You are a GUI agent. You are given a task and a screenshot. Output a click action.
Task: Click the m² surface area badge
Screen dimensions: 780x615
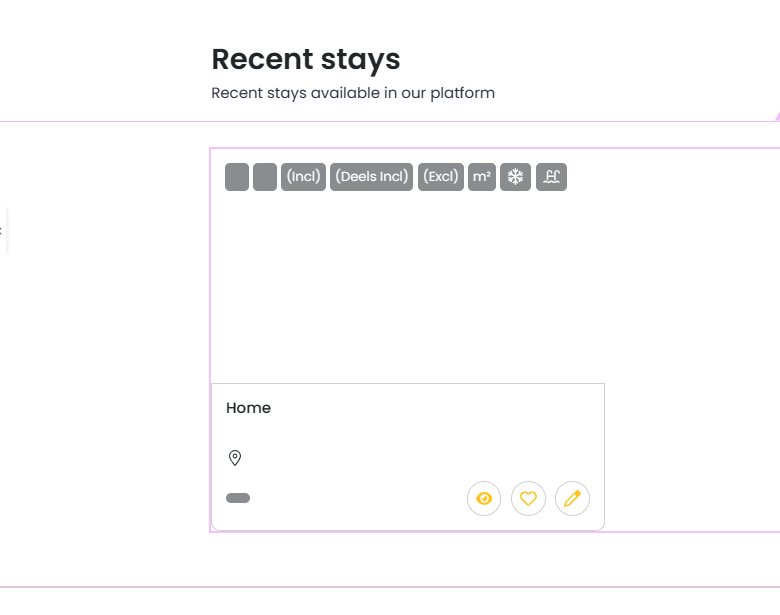click(482, 177)
